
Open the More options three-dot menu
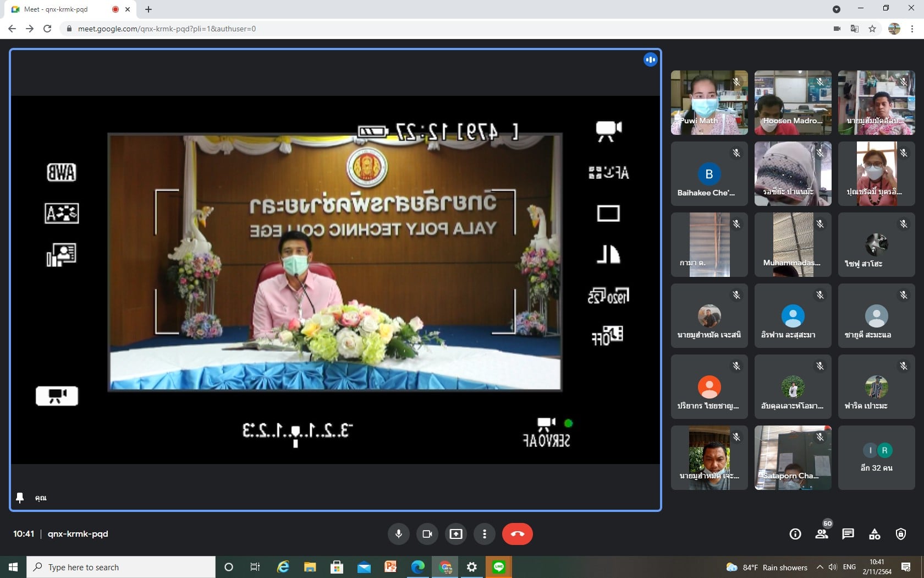pos(485,534)
